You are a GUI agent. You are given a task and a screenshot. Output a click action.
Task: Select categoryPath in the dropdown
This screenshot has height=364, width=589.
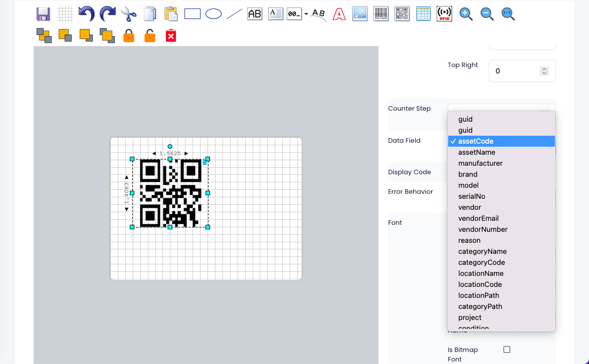501,306
